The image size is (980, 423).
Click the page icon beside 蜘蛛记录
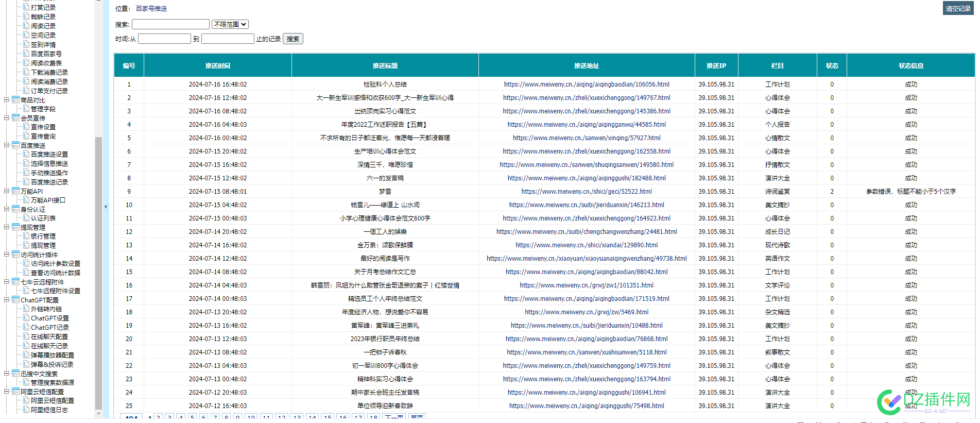(x=26, y=16)
